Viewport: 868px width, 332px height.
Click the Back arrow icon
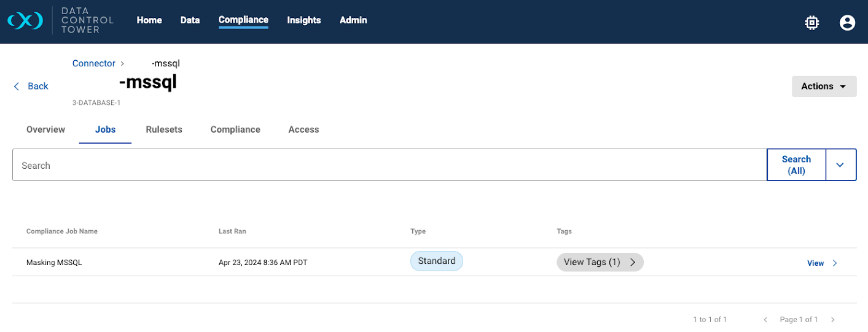coord(17,87)
